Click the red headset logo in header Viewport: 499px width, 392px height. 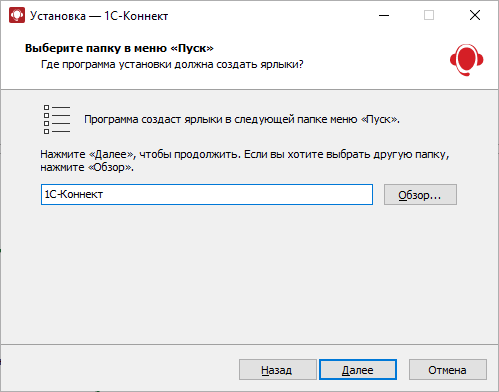point(466,60)
